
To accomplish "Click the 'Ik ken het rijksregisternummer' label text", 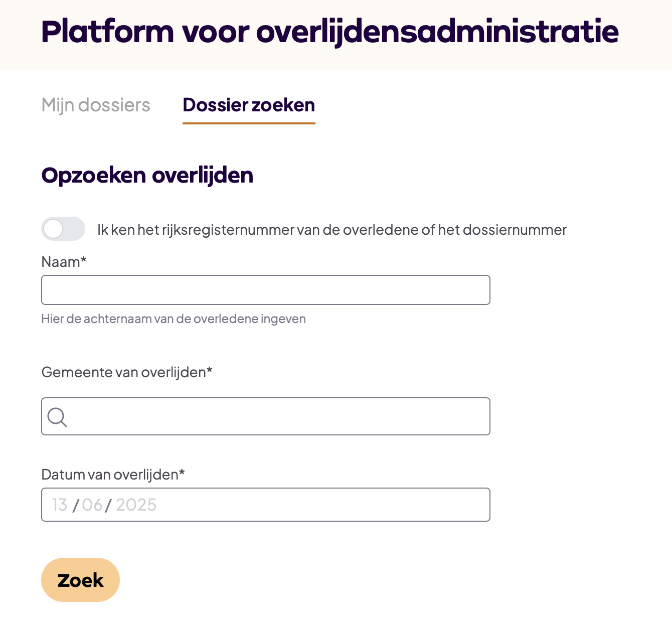I will click(331, 230).
